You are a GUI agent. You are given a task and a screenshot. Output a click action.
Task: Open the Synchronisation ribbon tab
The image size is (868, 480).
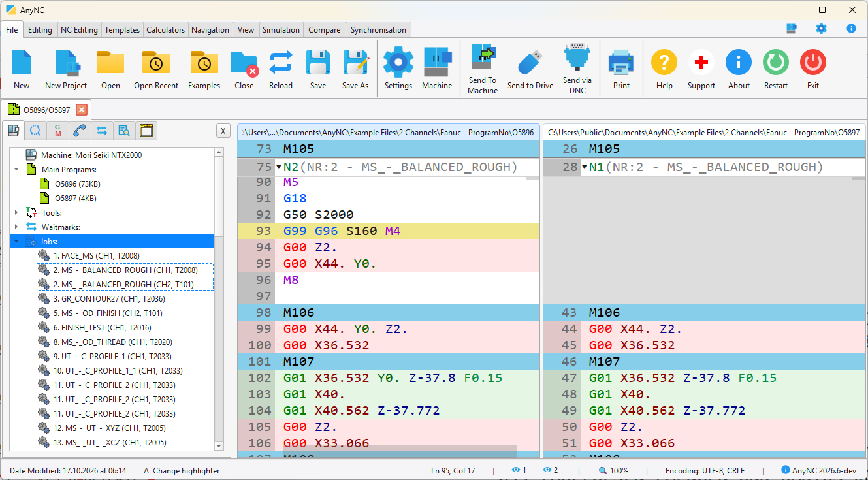click(378, 30)
